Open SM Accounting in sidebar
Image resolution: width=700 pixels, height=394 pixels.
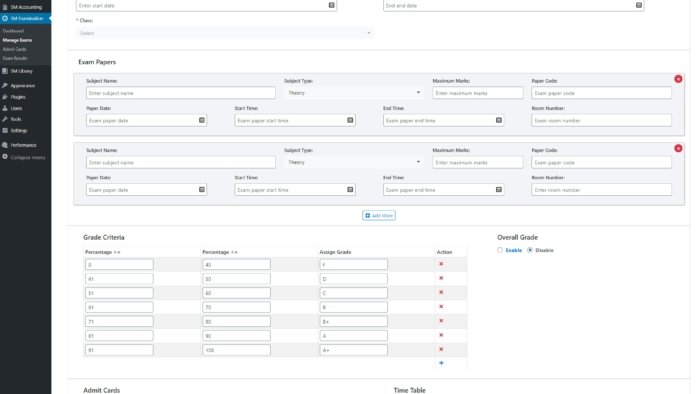click(25, 7)
